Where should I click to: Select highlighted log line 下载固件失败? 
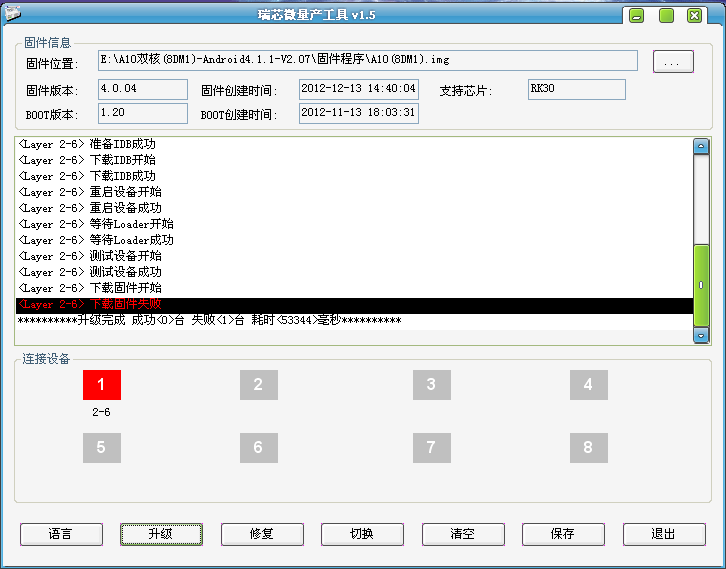click(354, 305)
